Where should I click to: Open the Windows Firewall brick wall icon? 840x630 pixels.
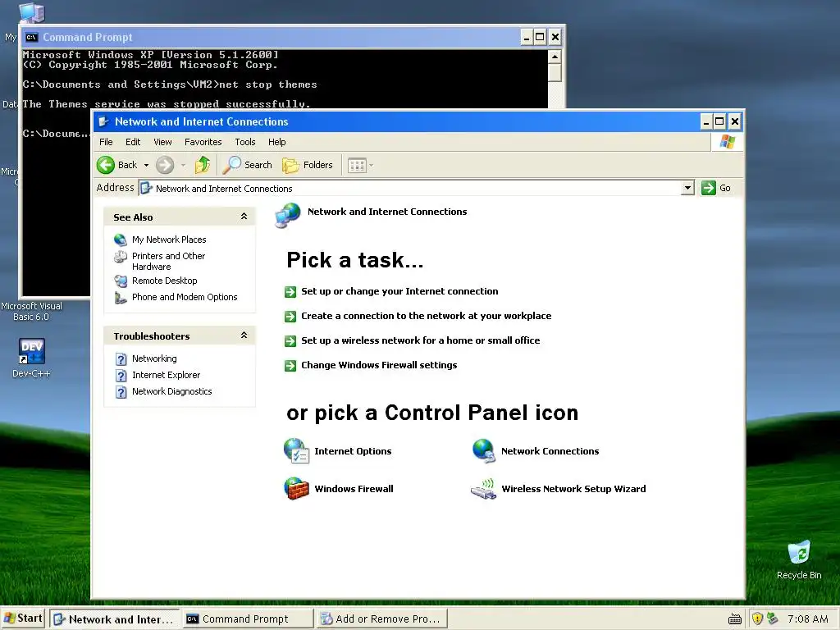[x=296, y=488]
